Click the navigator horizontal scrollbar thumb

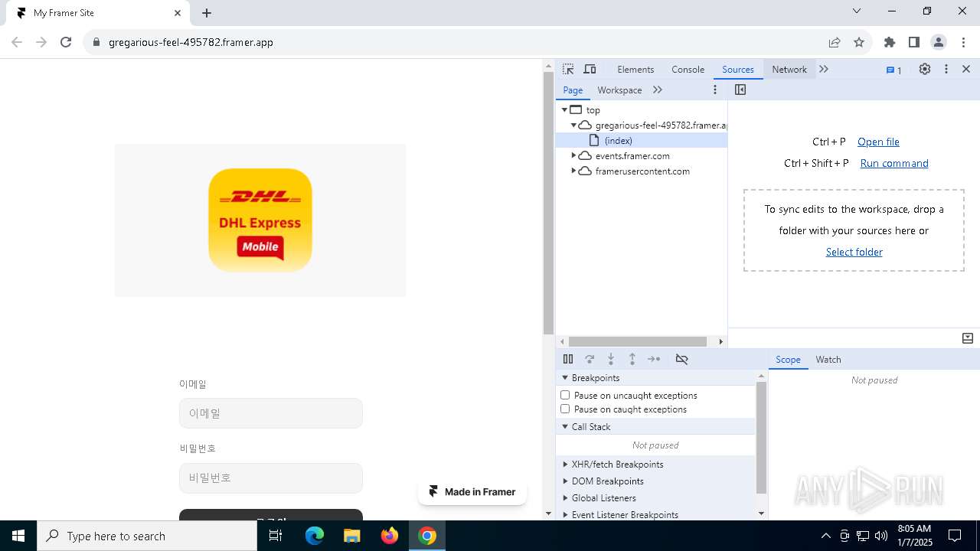pos(638,341)
